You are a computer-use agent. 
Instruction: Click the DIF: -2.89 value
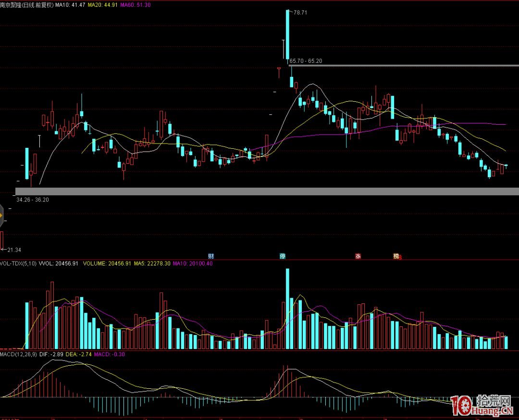pos(51,354)
